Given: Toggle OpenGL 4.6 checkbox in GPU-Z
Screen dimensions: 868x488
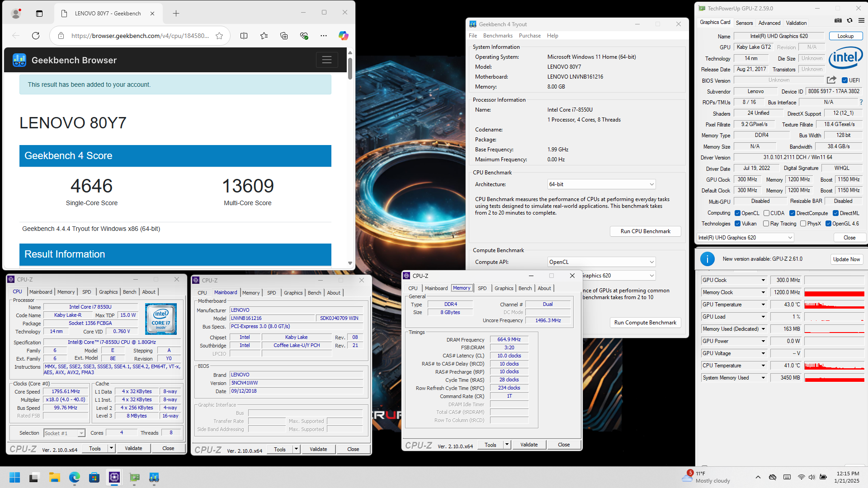Looking at the screenshot, I should click(828, 224).
